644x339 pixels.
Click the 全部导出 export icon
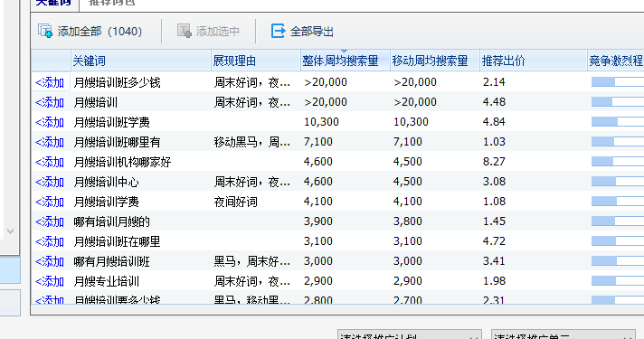278,32
